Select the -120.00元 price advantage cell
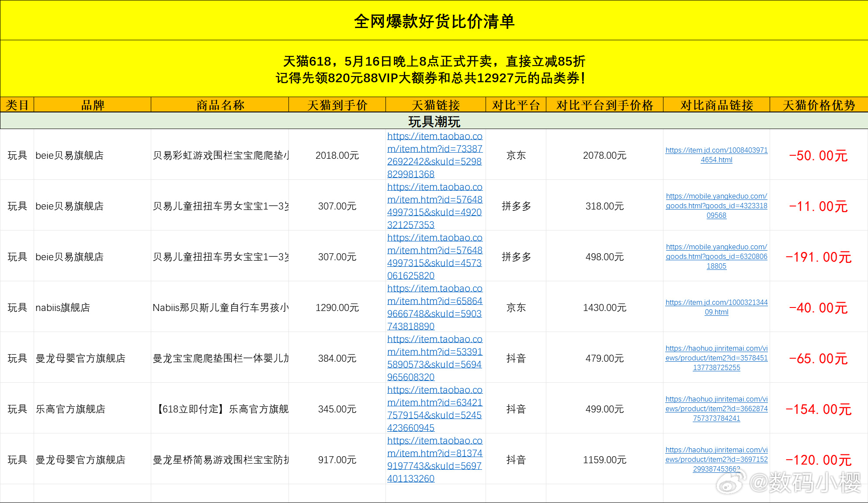Viewport: 868px width, 503px height. 819,460
